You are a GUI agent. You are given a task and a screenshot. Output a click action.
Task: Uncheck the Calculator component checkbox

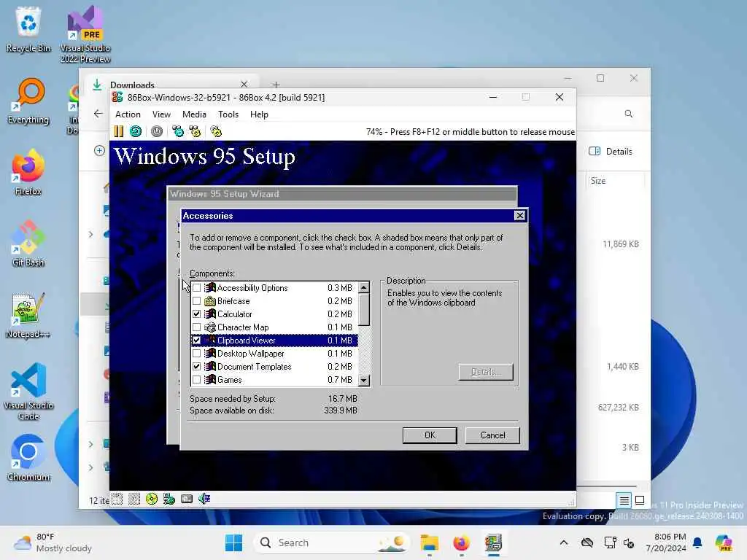197,314
